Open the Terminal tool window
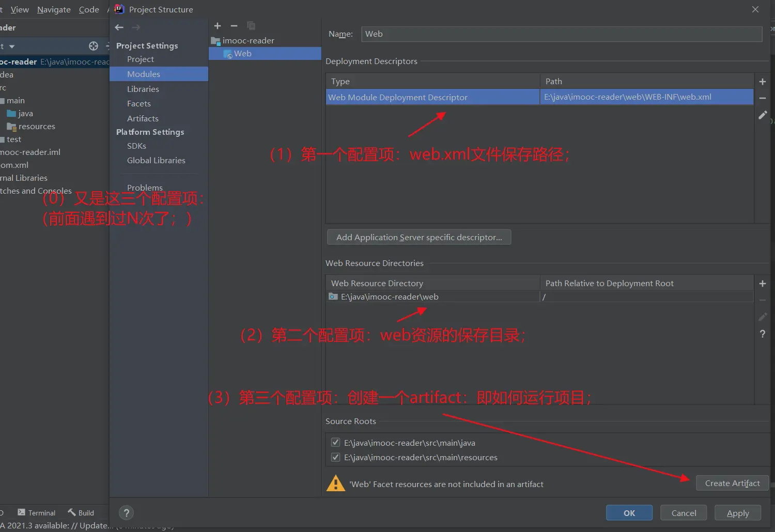This screenshot has width=775, height=532. click(37, 513)
